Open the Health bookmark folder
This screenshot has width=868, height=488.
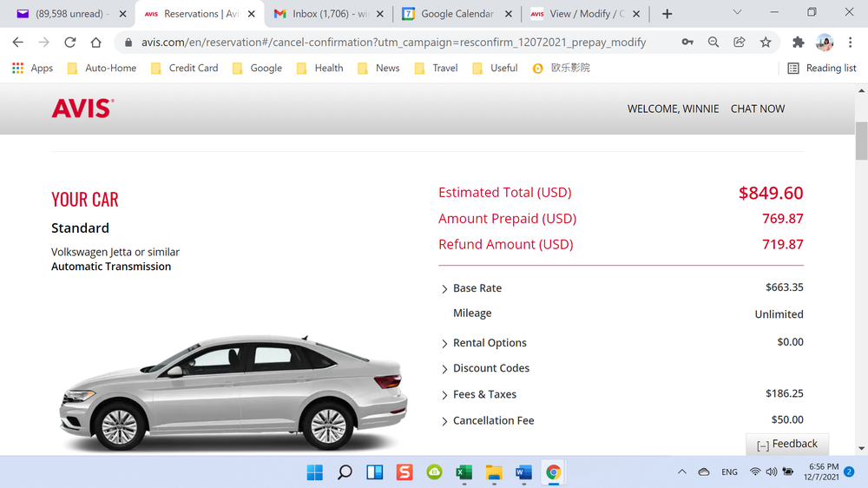pyautogui.click(x=320, y=68)
